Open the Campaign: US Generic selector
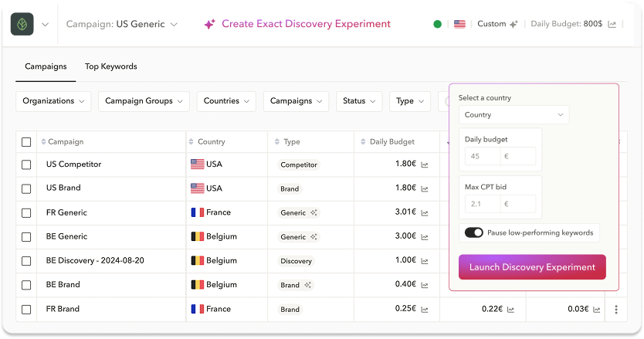 [122, 24]
